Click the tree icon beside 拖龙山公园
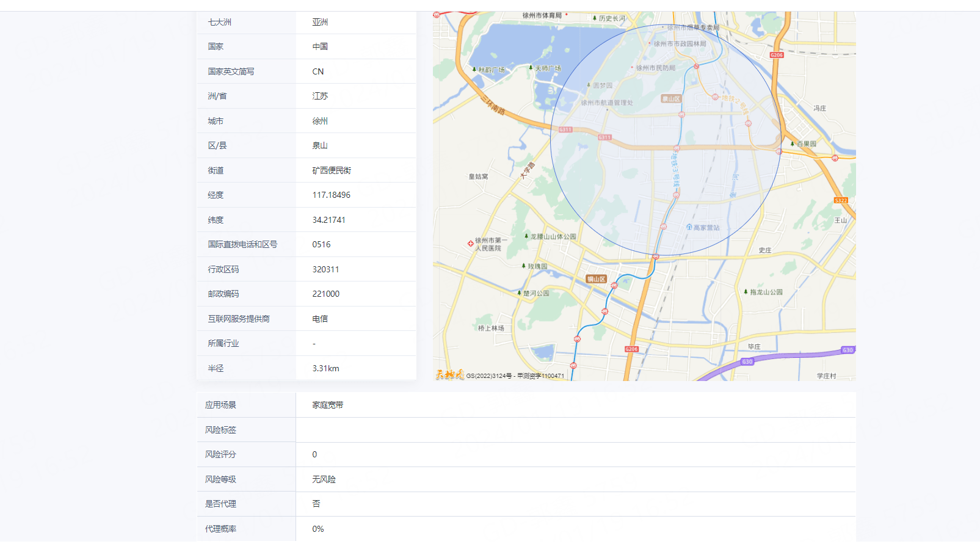Screen dimensions: 980x552 (746, 292)
